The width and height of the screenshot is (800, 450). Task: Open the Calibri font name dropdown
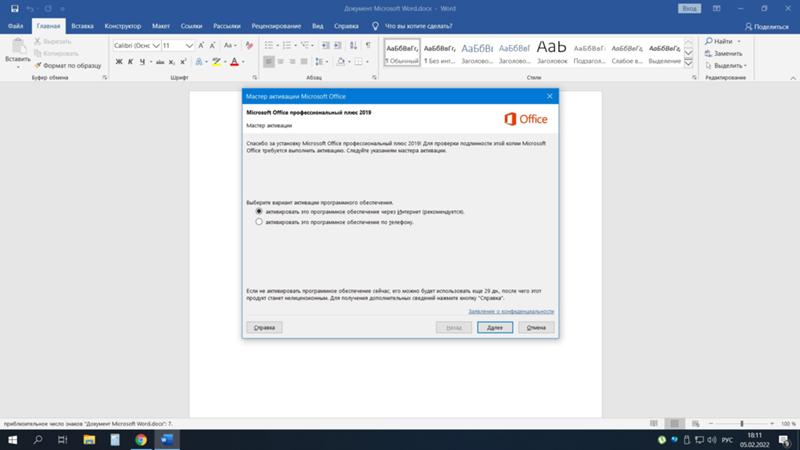(x=156, y=45)
